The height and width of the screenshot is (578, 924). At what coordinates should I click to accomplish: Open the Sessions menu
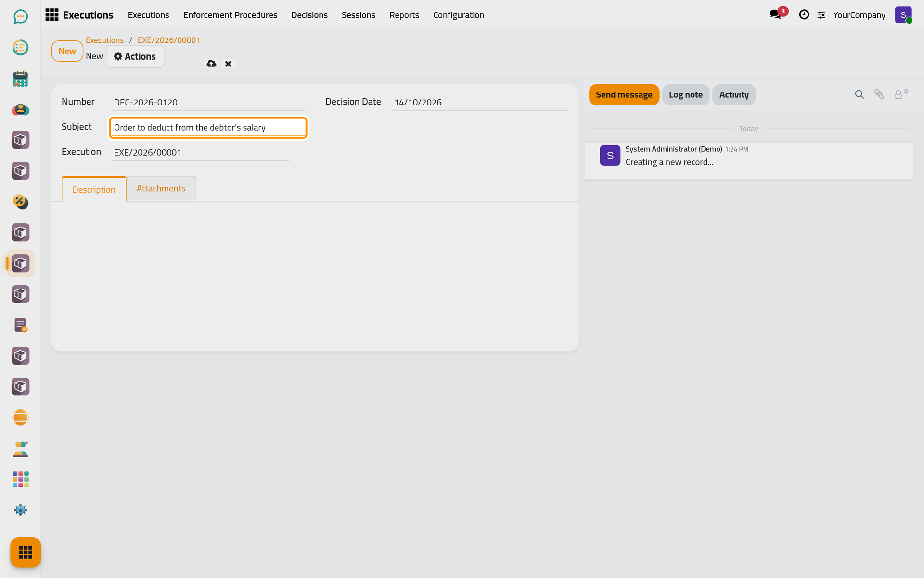pos(359,15)
